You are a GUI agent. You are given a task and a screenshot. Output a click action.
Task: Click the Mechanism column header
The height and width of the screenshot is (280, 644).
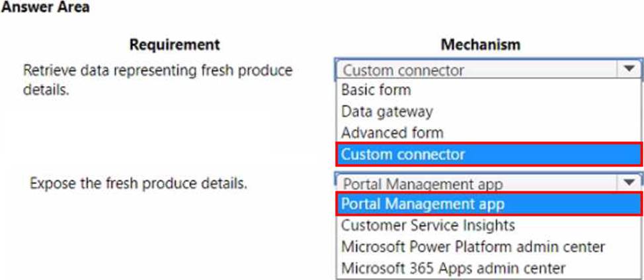480,45
